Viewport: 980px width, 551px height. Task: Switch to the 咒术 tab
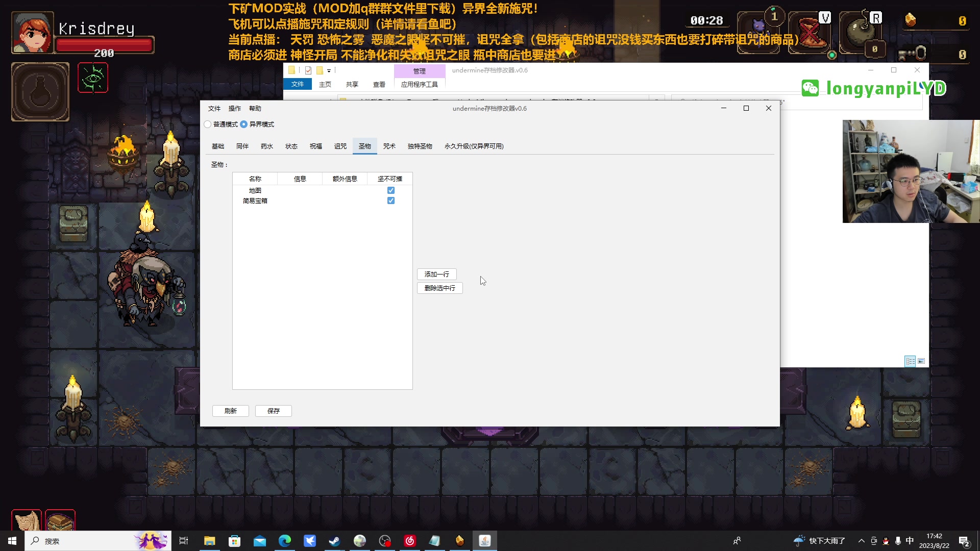pyautogui.click(x=389, y=146)
